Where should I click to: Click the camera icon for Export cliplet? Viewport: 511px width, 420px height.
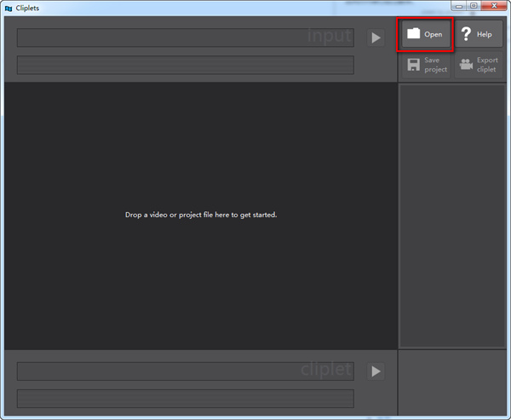click(466, 65)
